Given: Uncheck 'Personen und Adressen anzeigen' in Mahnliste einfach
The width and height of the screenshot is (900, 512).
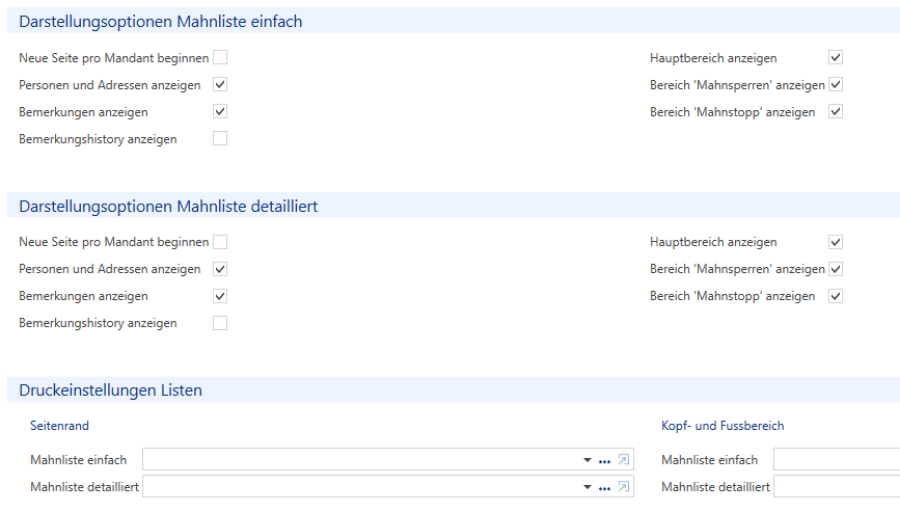Looking at the screenshot, I should [x=220, y=84].
